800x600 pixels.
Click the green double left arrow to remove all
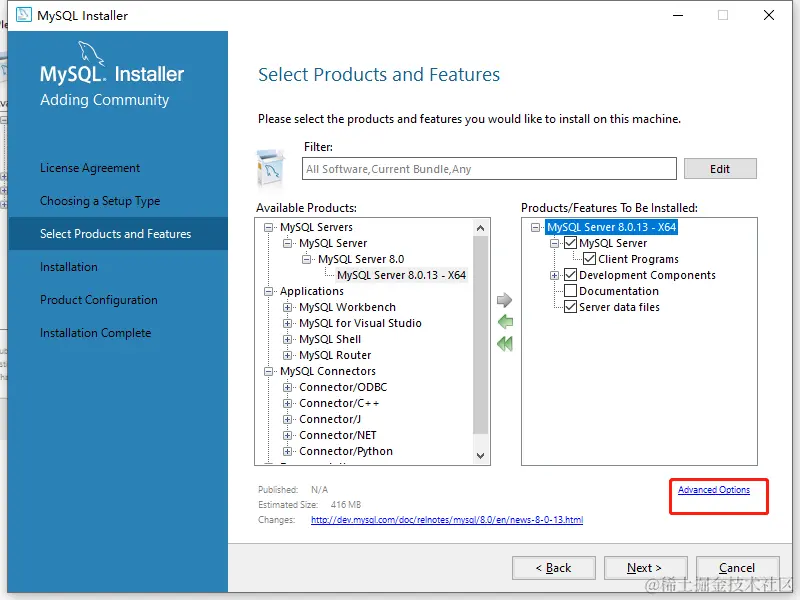click(505, 344)
